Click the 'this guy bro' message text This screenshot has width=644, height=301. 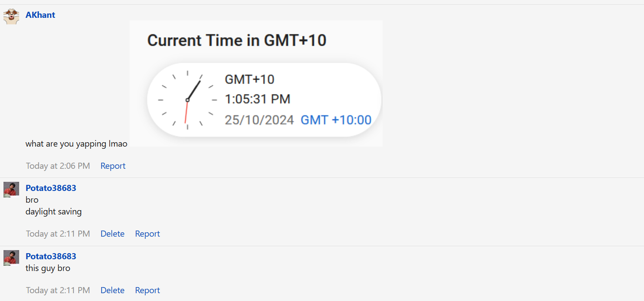click(48, 268)
